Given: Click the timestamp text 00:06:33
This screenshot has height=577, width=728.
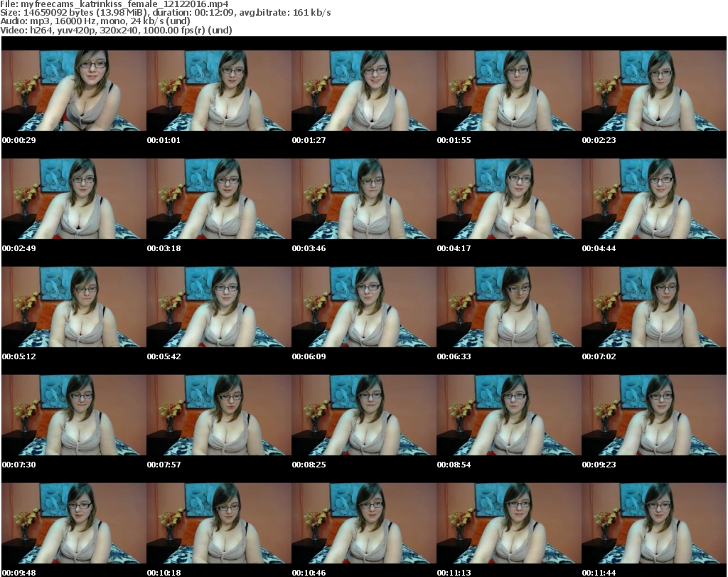Looking at the screenshot, I should (x=454, y=356).
